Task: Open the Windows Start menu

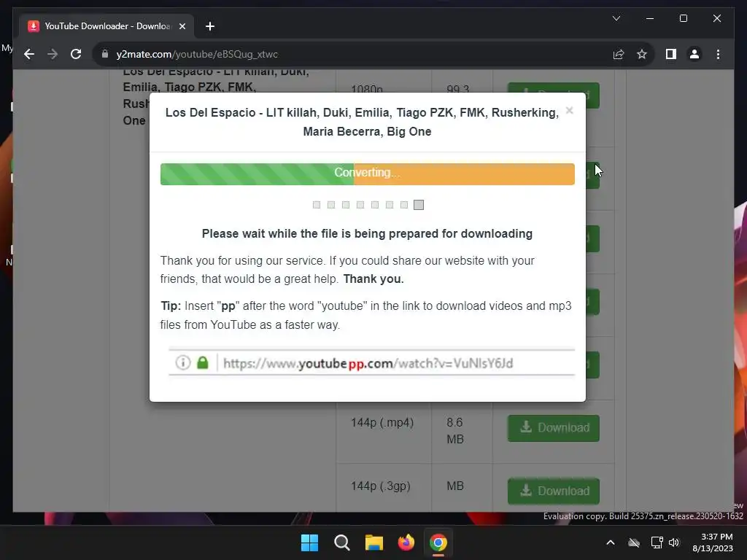Action: coord(309,542)
